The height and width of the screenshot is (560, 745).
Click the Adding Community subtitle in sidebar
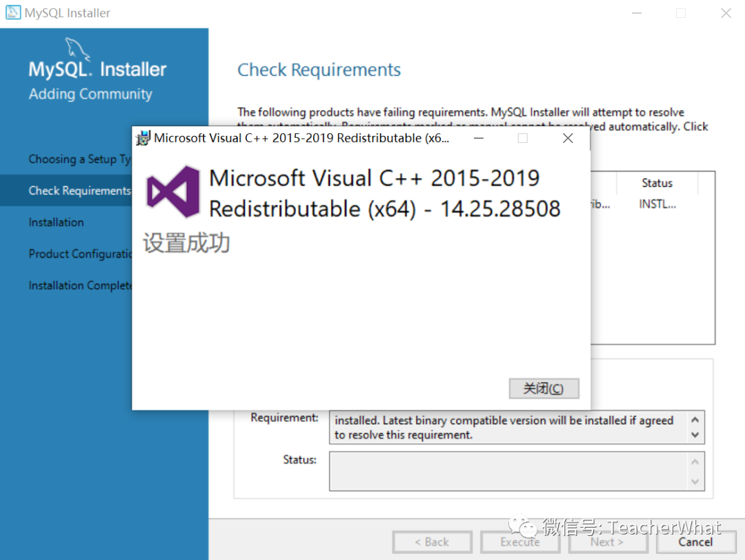coord(90,94)
